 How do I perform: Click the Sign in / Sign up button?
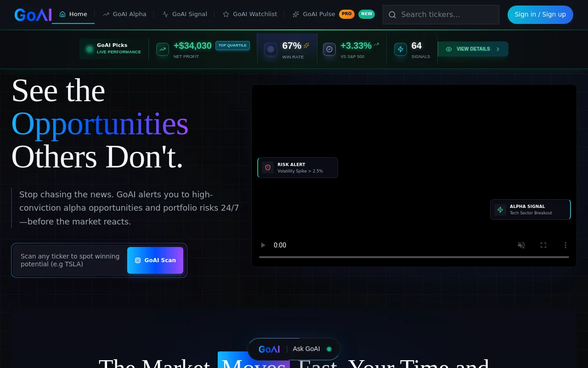click(540, 15)
